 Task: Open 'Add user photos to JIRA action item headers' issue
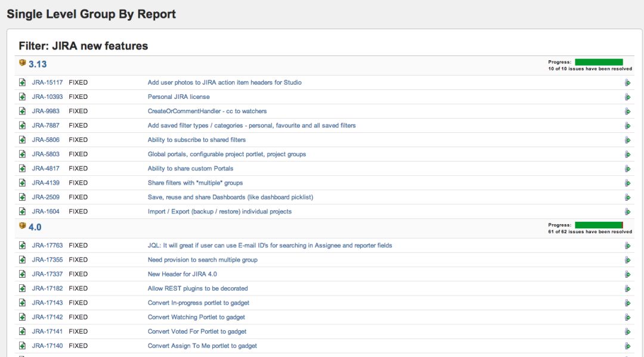point(225,82)
